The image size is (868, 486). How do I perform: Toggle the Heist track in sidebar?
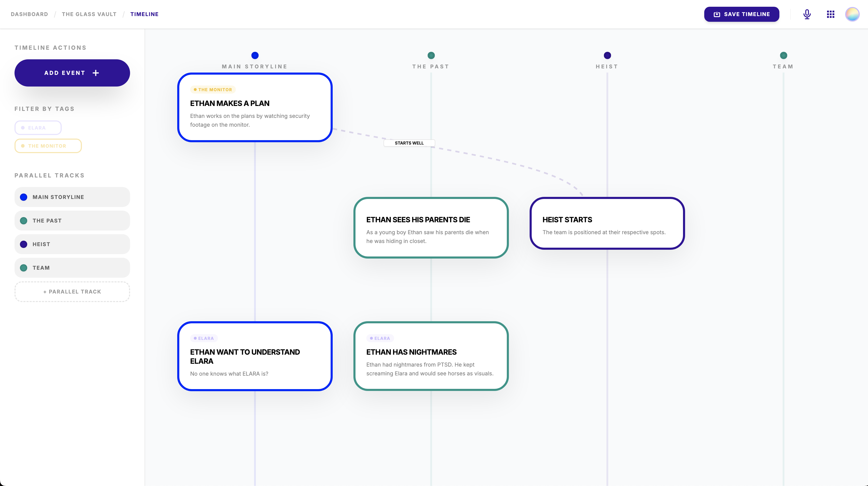(x=72, y=244)
